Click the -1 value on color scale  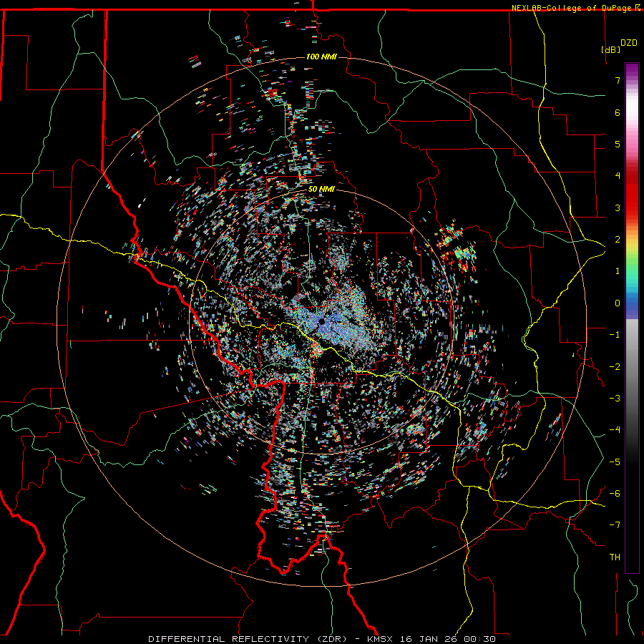[615, 335]
